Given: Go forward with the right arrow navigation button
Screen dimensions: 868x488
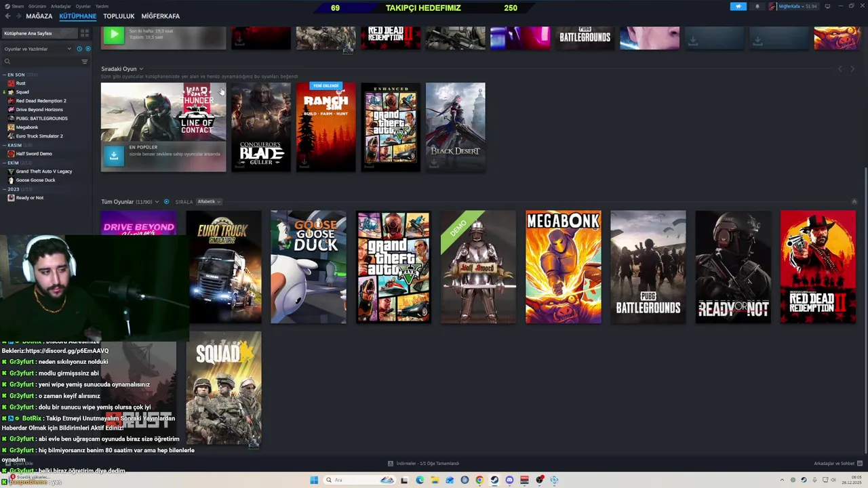Looking at the screenshot, I should pyautogui.click(x=18, y=16).
